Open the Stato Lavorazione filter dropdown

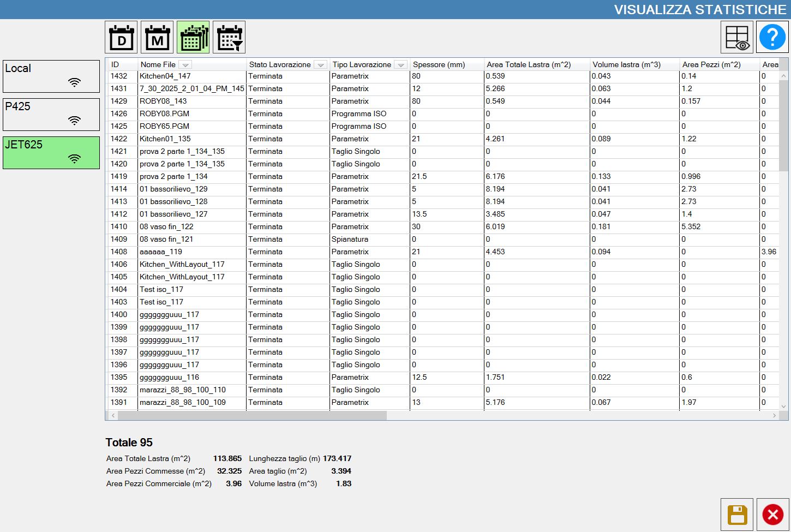point(321,65)
